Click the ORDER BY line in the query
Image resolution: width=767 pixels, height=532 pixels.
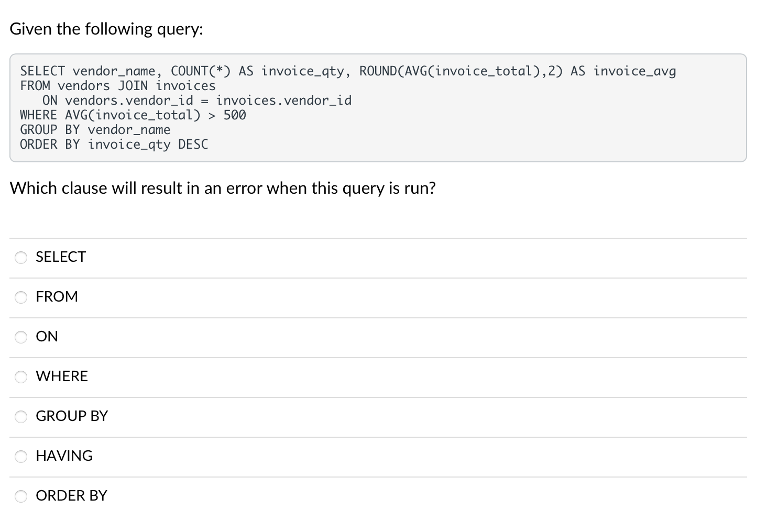pos(114,145)
